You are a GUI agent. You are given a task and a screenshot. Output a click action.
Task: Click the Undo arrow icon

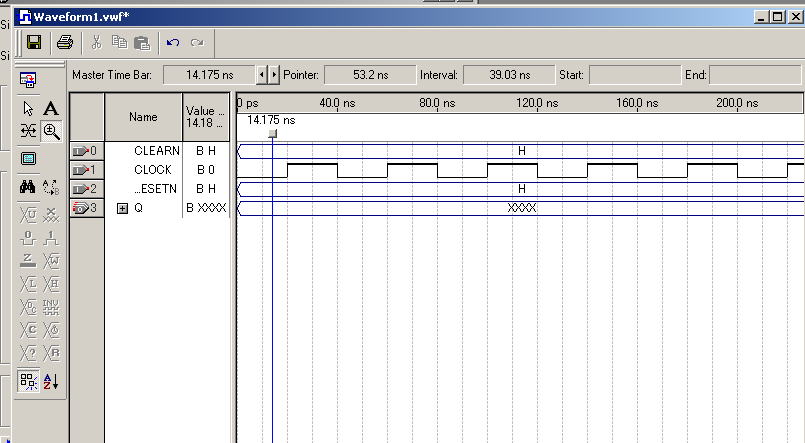point(173,43)
